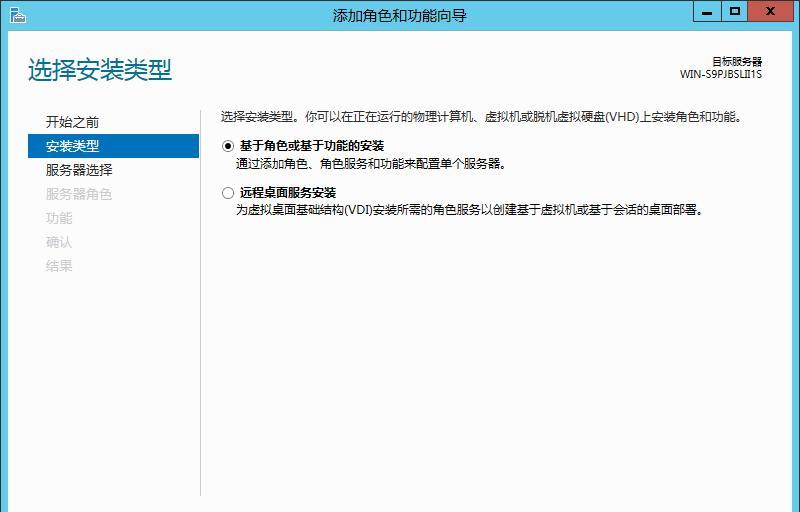Click the 目标服务器 label
The height and width of the screenshot is (512, 800).
pos(737,62)
